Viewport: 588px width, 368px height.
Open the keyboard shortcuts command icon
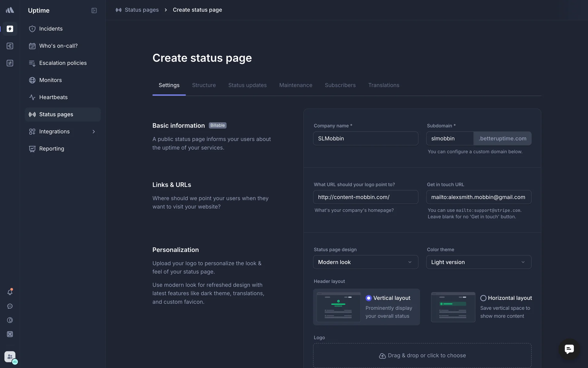(10, 334)
